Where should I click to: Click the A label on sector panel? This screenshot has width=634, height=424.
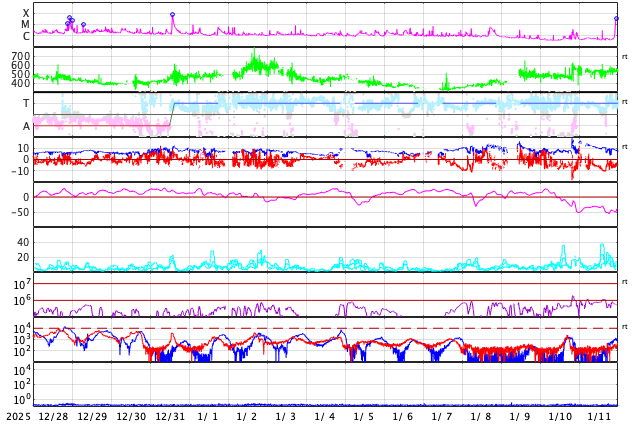point(26,126)
